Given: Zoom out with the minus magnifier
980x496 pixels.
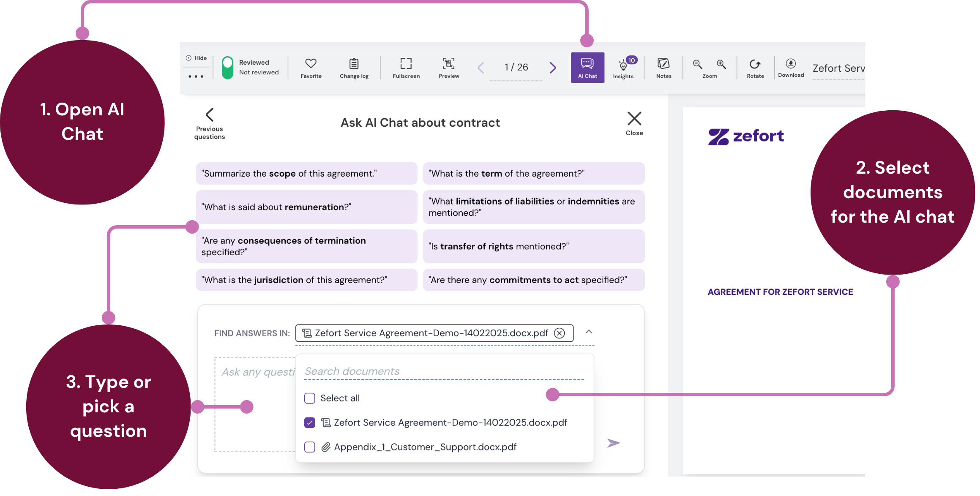Looking at the screenshot, I should (698, 64).
